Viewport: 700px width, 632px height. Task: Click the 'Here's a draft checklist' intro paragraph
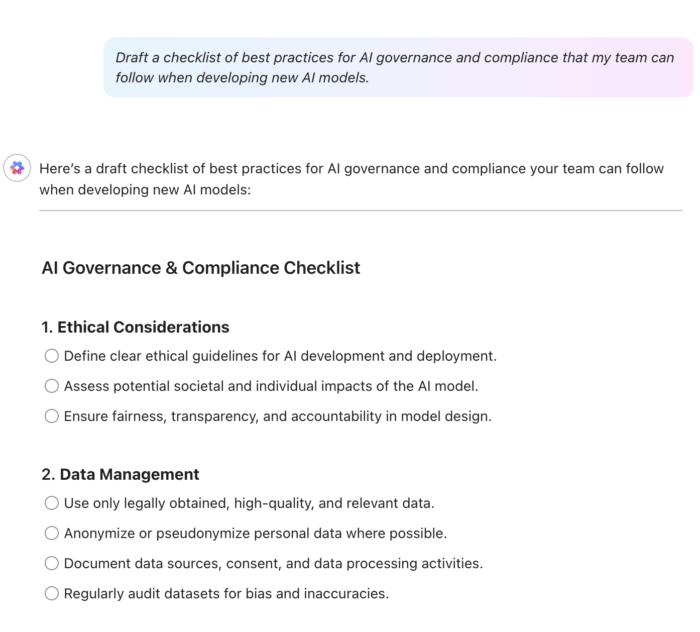(352, 179)
